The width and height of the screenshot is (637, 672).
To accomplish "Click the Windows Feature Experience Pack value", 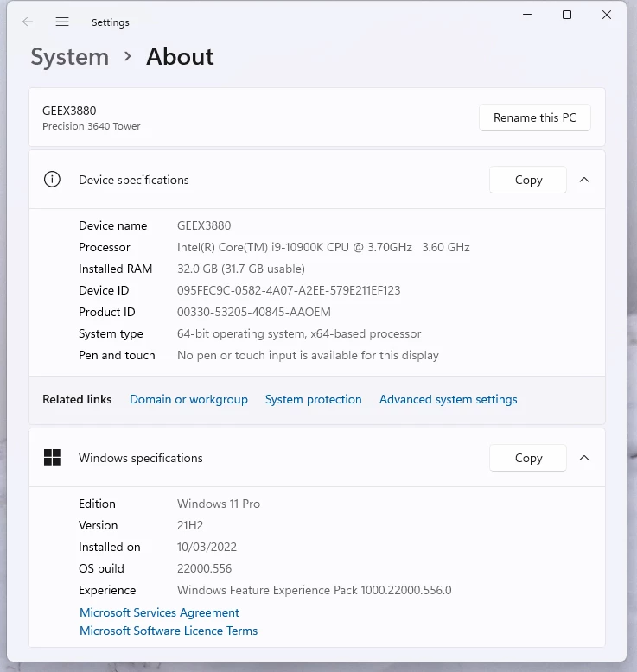I will pyautogui.click(x=315, y=590).
